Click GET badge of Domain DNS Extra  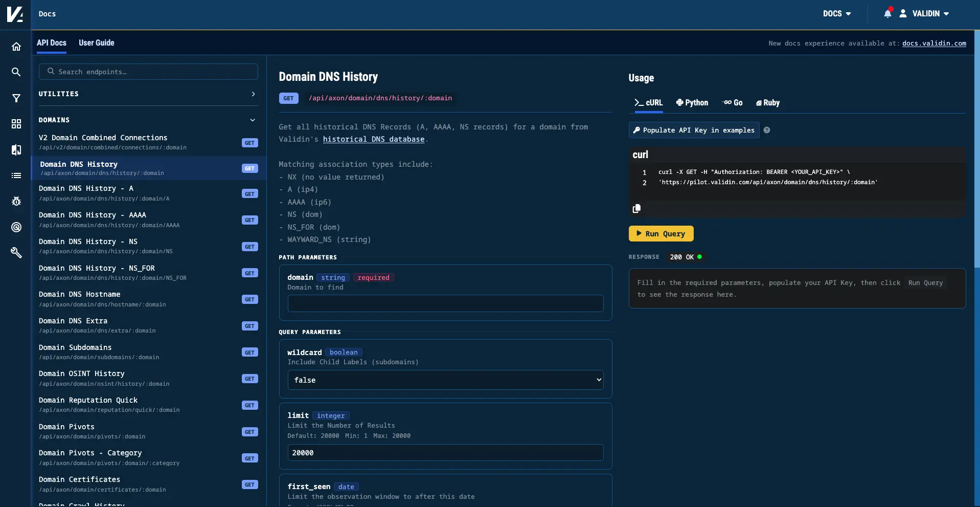pos(249,326)
